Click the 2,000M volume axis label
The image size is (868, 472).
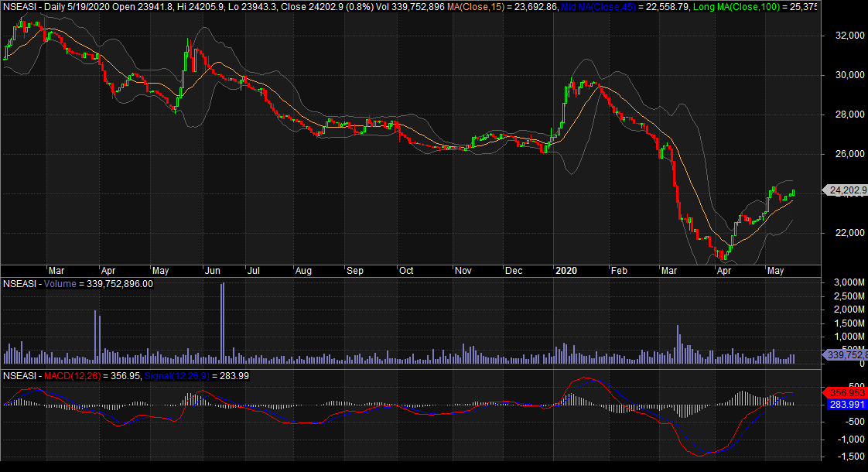click(849, 310)
